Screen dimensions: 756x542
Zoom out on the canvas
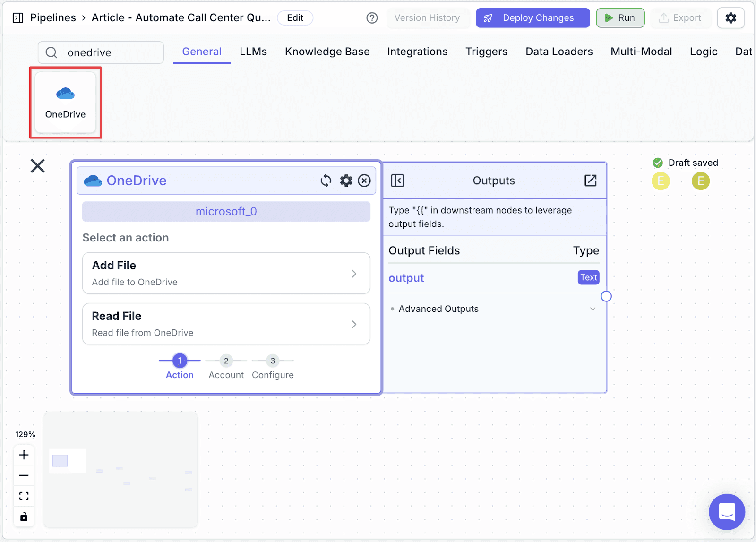(x=24, y=475)
